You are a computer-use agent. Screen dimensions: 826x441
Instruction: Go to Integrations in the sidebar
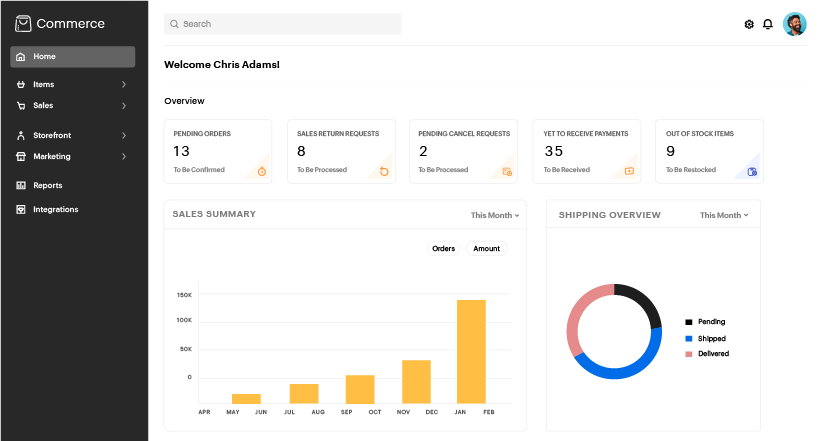pos(55,209)
